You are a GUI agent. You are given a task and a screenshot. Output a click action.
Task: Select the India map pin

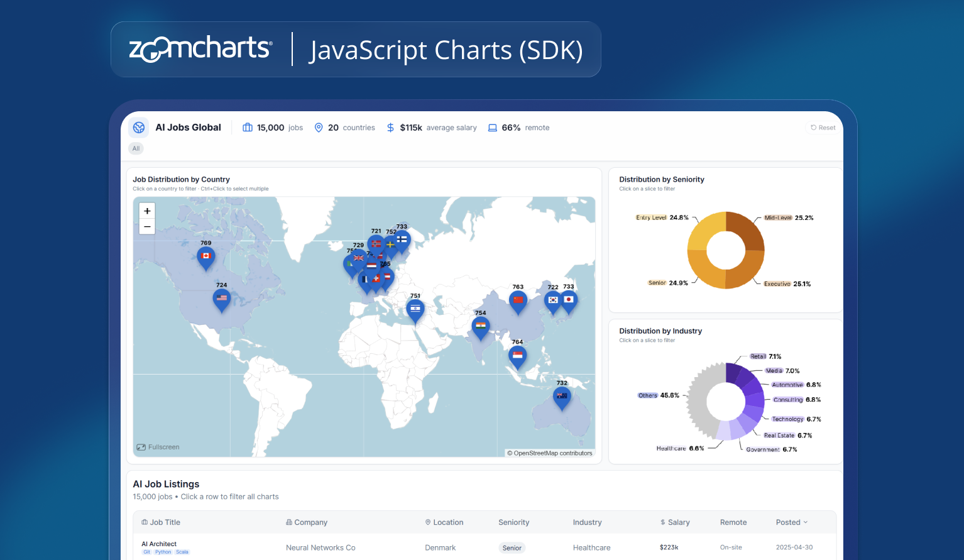tap(481, 326)
